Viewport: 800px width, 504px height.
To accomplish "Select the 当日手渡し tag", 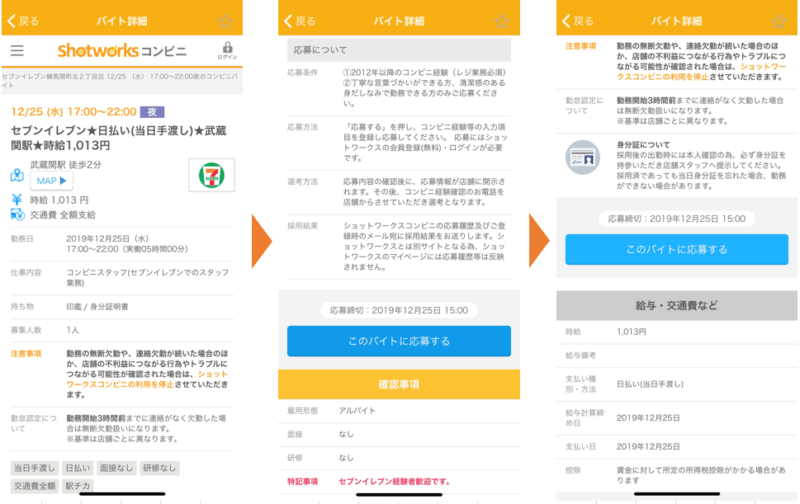I will (34, 468).
